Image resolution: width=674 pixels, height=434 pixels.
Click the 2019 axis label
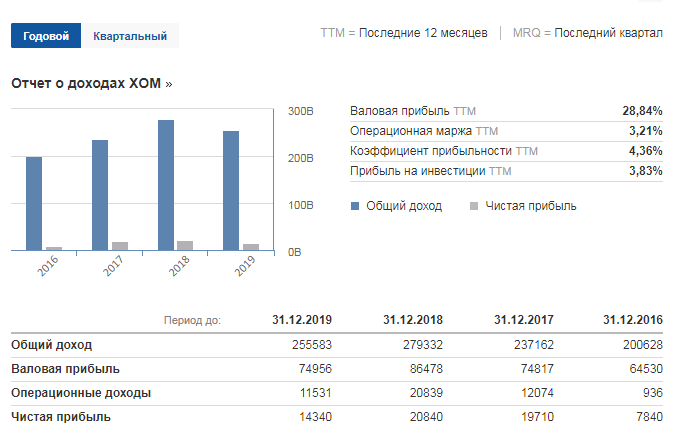pyautogui.click(x=245, y=266)
